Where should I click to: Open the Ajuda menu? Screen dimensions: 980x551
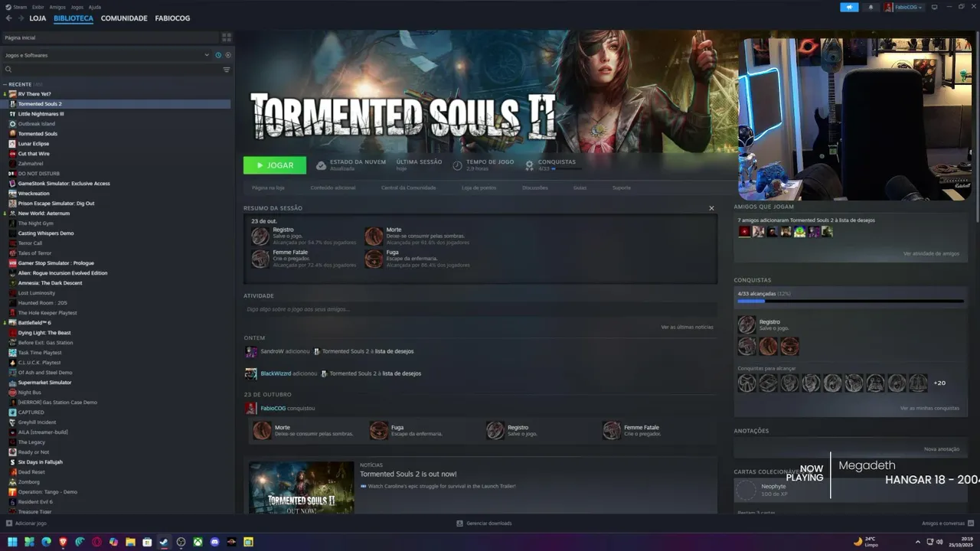95,7
